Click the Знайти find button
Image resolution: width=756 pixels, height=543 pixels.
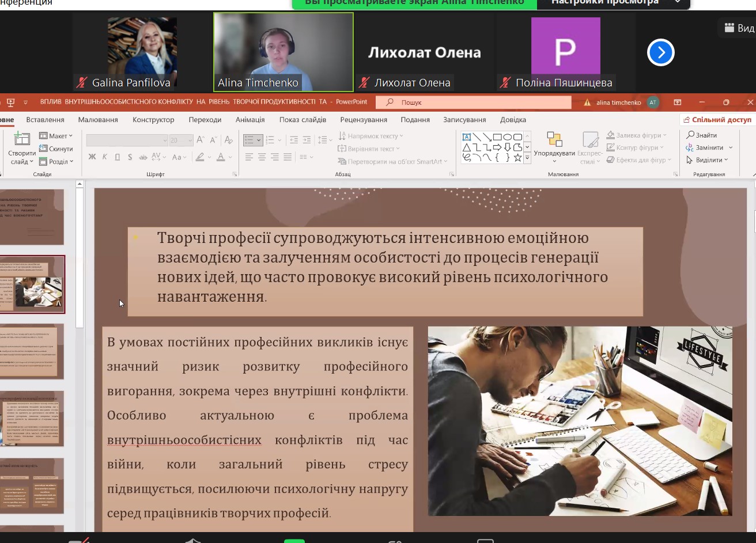coord(702,135)
